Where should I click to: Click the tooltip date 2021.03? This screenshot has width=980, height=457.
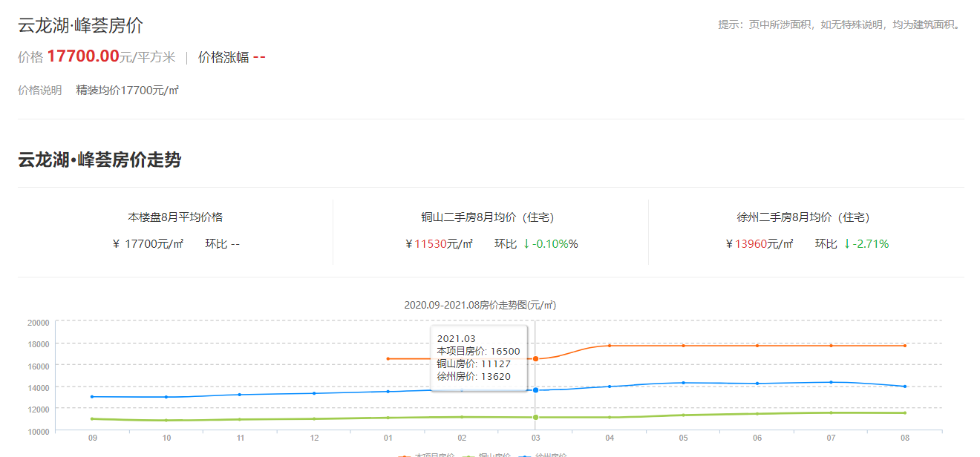(456, 339)
